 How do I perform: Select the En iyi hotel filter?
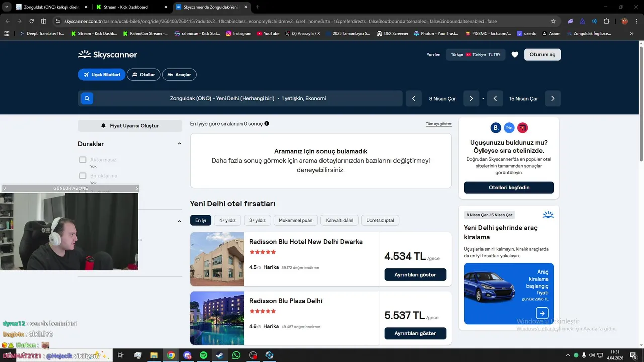pyautogui.click(x=201, y=220)
